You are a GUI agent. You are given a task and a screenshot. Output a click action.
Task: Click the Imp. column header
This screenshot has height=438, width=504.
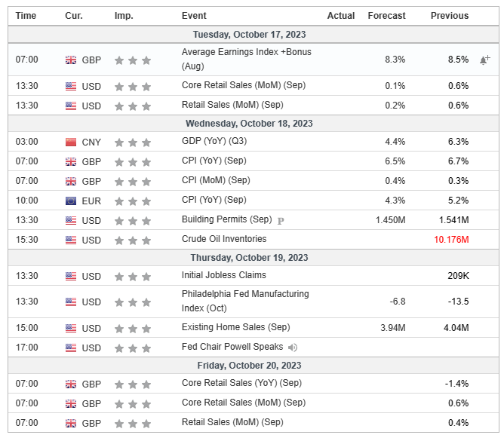124,16
